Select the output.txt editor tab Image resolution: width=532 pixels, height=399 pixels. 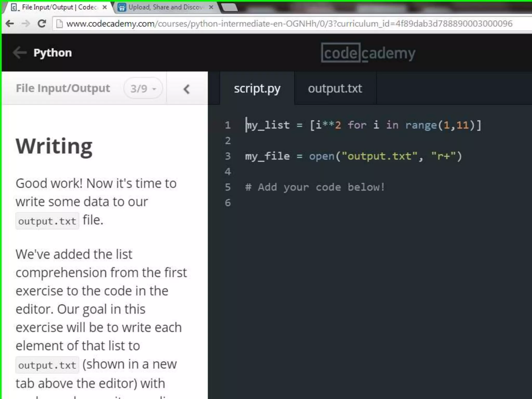(335, 88)
